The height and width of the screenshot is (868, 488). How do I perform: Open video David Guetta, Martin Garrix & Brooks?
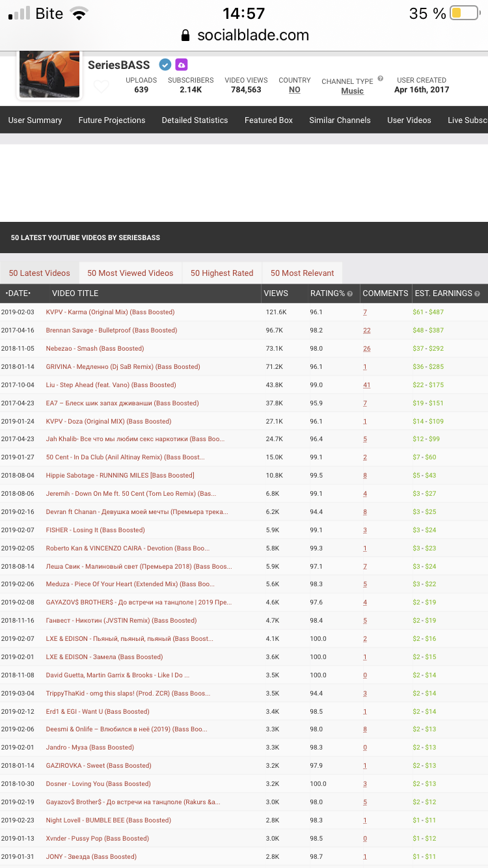(x=118, y=675)
